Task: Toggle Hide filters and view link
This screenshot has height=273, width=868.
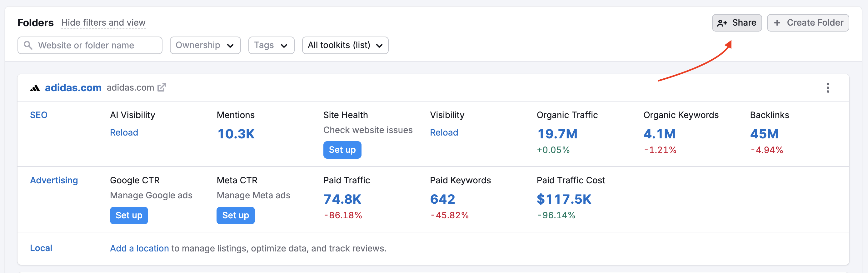Action: (103, 22)
